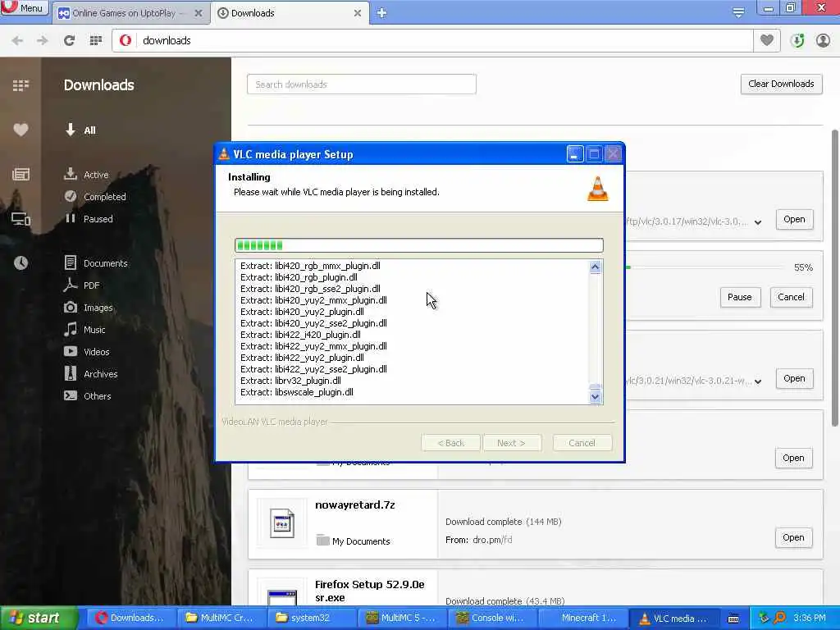The image size is (840, 630).
Task: Open Speed Dial in the sidebar
Action: click(21, 85)
